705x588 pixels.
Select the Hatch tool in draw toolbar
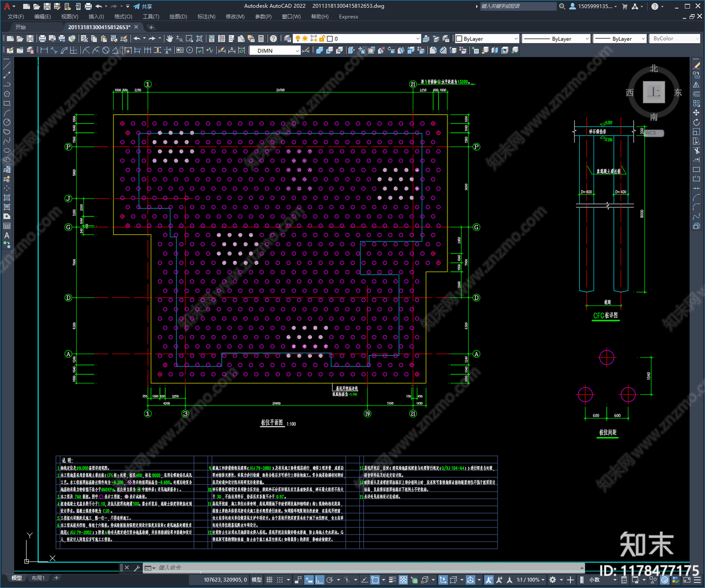coord(7,198)
